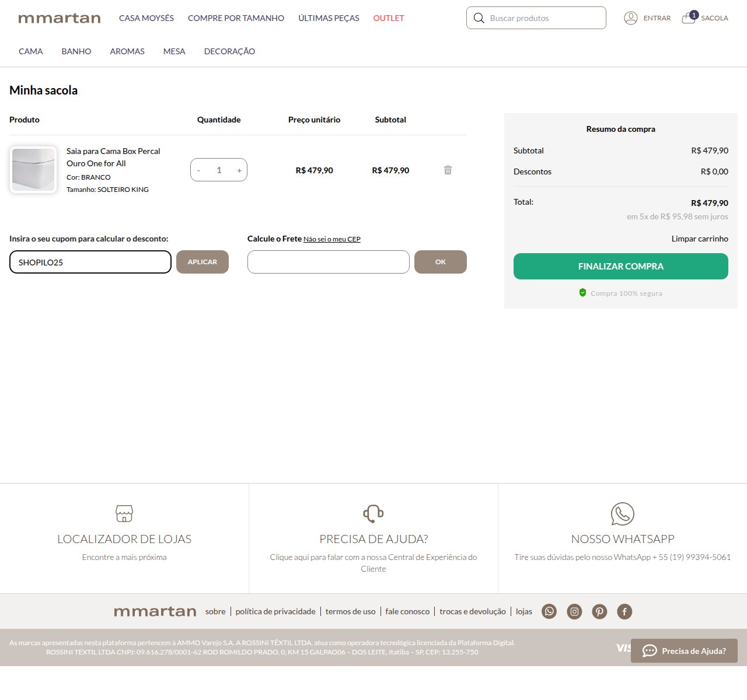
Task: Click the footer mmartan logo
Action: 155,611
